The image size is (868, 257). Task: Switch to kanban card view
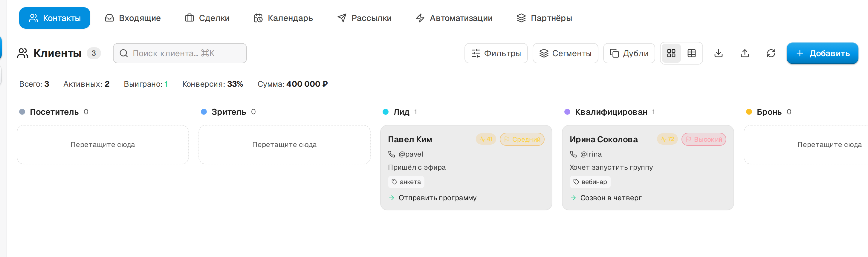(x=671, y=53)
